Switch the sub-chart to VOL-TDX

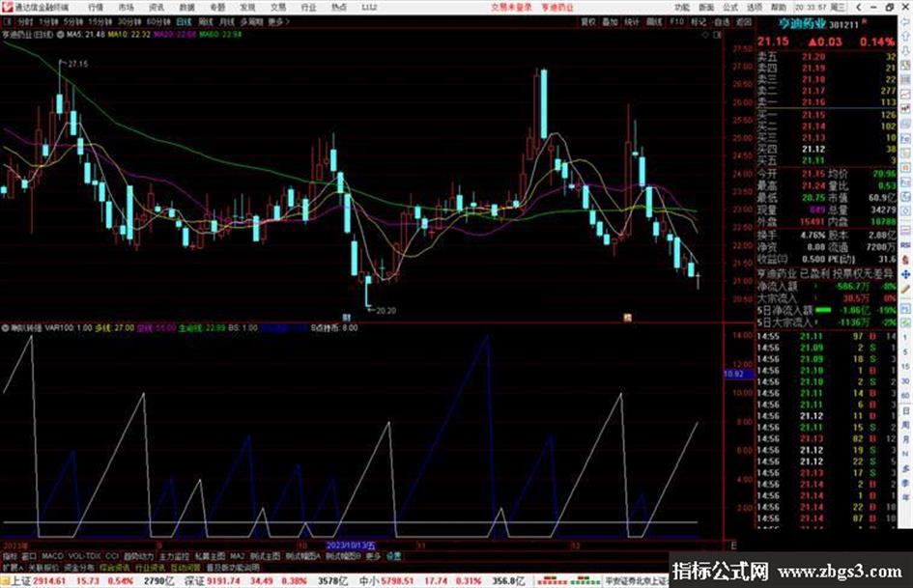pyautogui.click(x=85, y=556)
